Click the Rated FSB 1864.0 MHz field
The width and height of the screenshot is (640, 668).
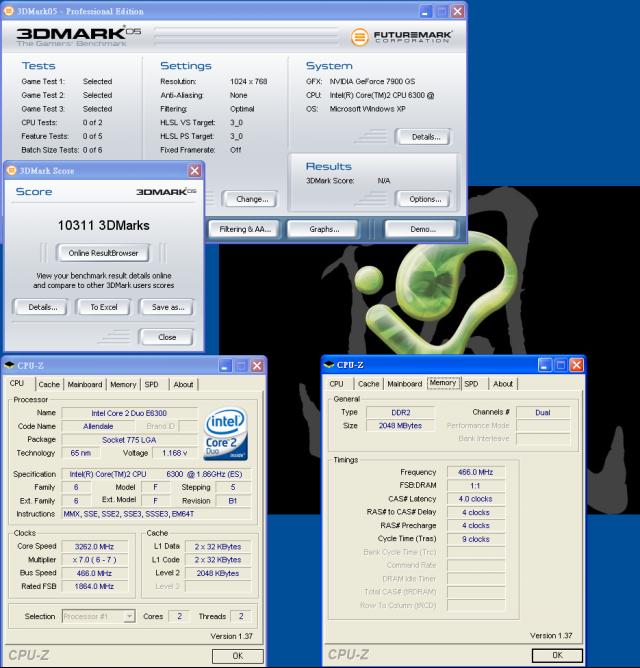click(94, 586)
